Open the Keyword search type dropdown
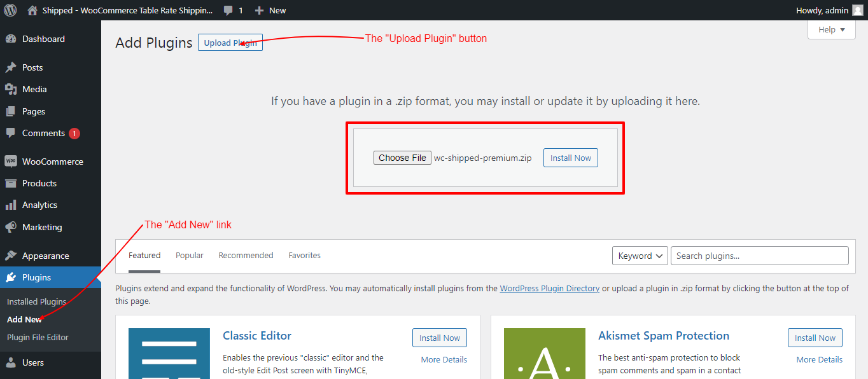The image size is (868, 379). click(x=640, y=256)
